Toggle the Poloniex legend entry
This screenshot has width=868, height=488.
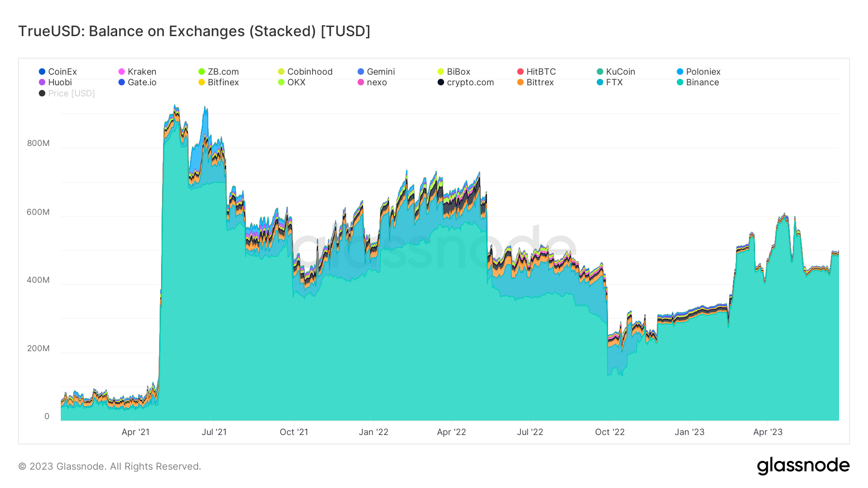(x=699, y=72)
